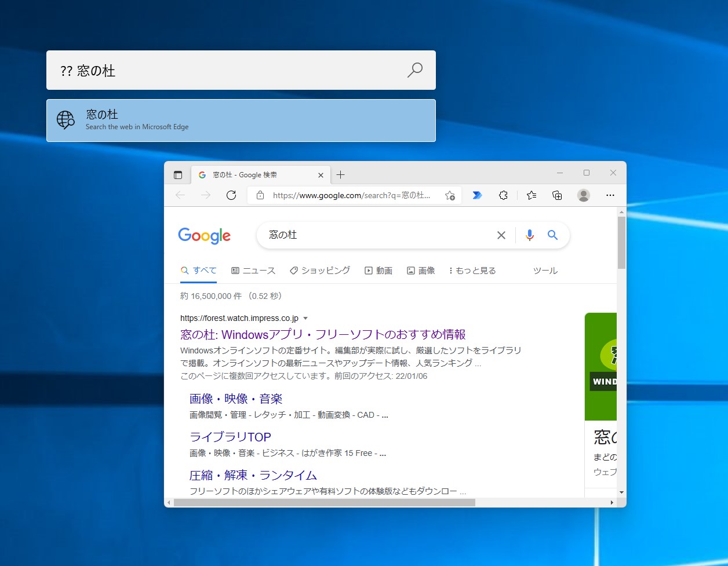Clear the Google search query
Screen dimensions: 728x566
tap(501, 235)
